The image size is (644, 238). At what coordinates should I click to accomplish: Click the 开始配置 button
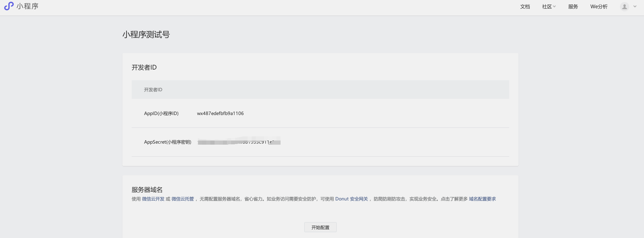tap(320, 227)
